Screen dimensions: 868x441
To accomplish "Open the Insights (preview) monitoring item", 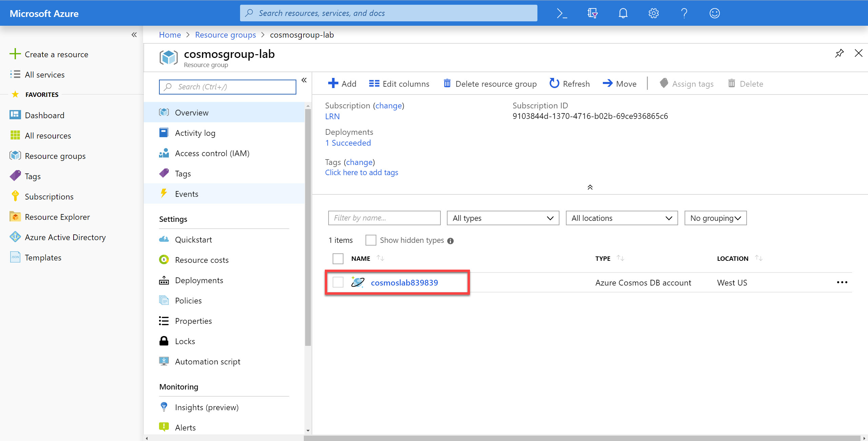I will [x=206, y=407].
